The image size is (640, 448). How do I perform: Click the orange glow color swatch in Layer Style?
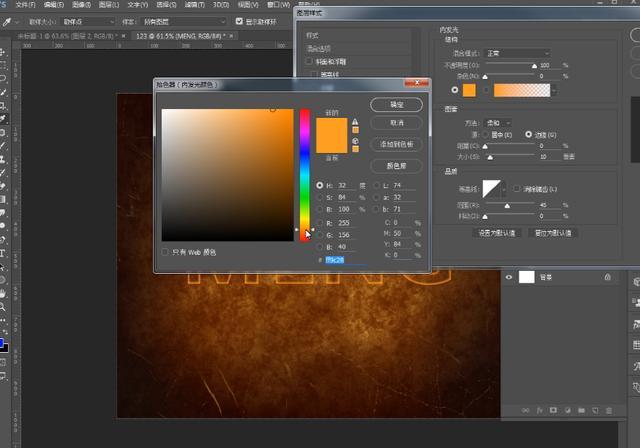click(x=469, y=90)
